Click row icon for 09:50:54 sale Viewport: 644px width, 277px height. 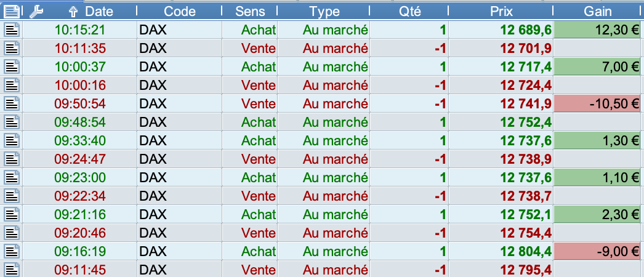(12, 103)
